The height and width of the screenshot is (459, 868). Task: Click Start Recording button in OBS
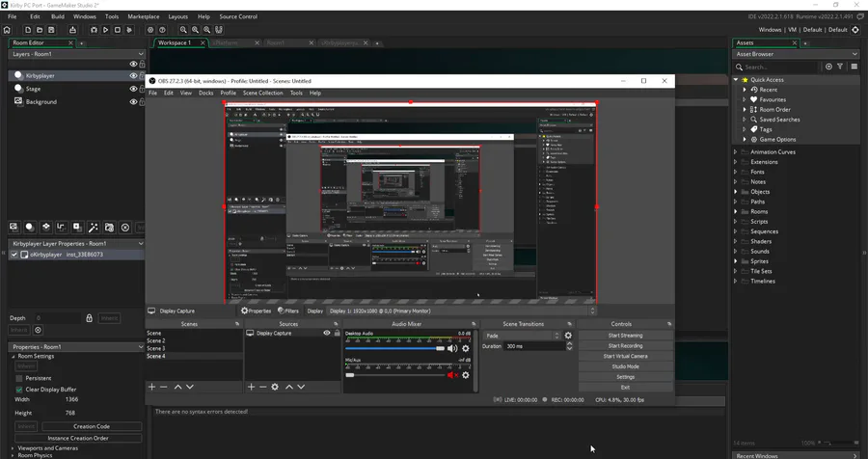[626, 345]
